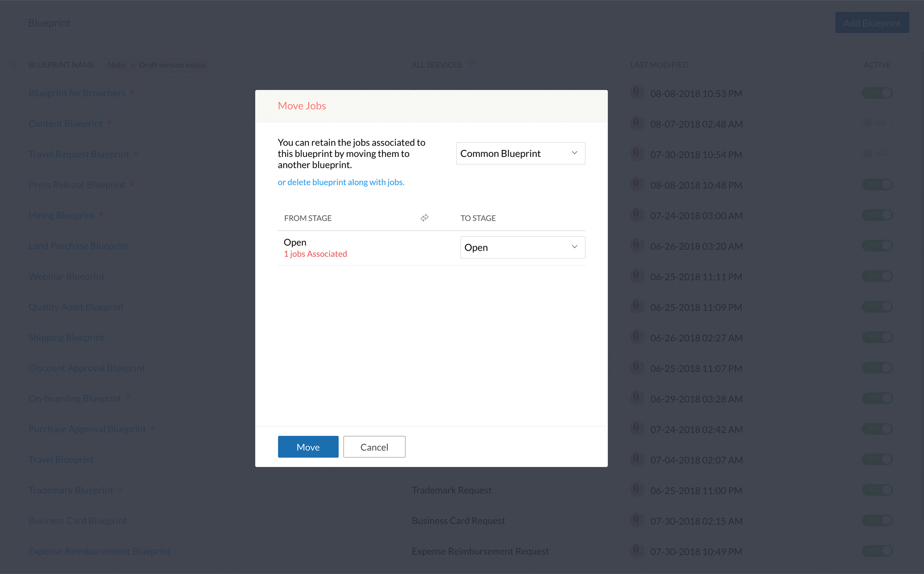The image size is (924, 574).
Task: Click the Move button
Action: click(x=308, y=447)
